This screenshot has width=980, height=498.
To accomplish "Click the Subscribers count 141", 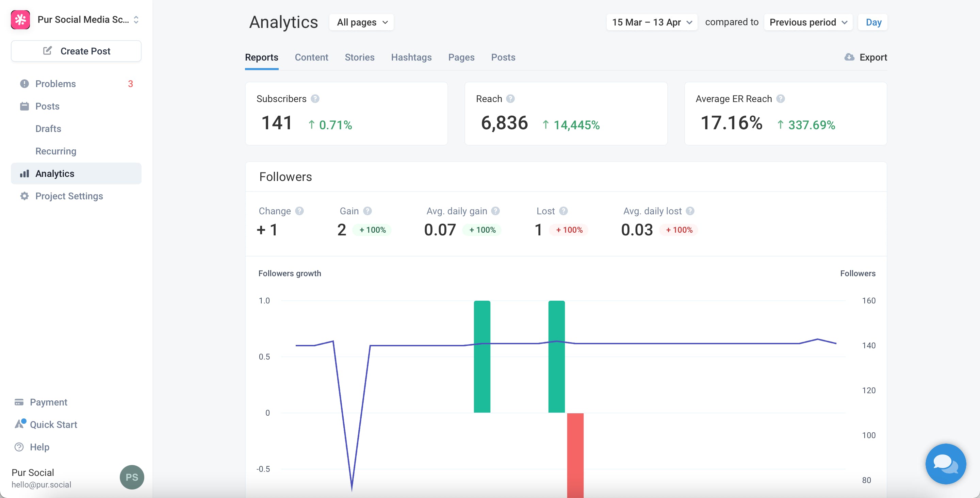I will [x=277, y=123].
